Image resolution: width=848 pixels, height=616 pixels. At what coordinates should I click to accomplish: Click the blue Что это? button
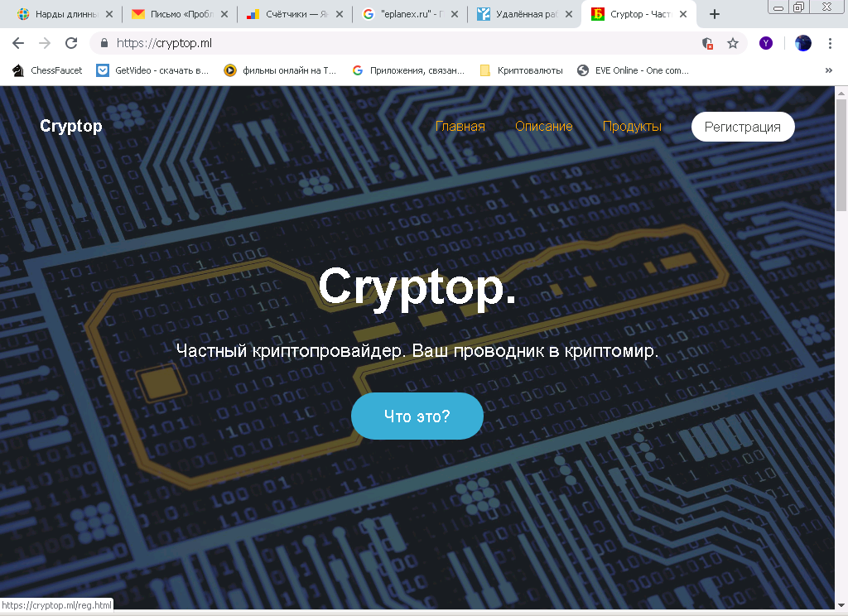tap(417, 416)
